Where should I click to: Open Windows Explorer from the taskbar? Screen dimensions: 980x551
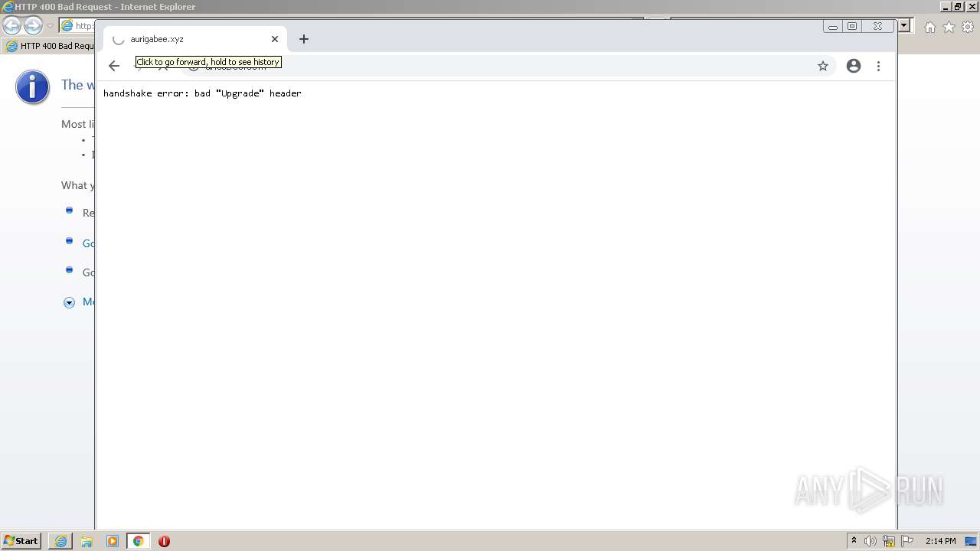click(87, 541)
